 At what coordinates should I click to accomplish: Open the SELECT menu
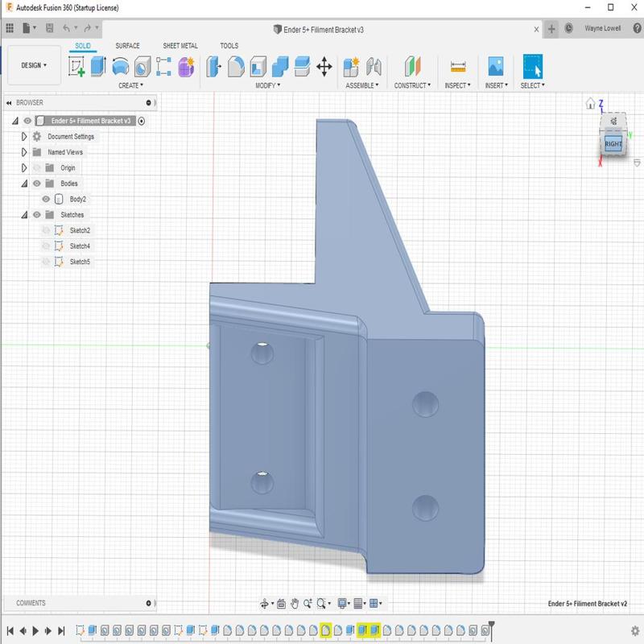click(532, 85)
